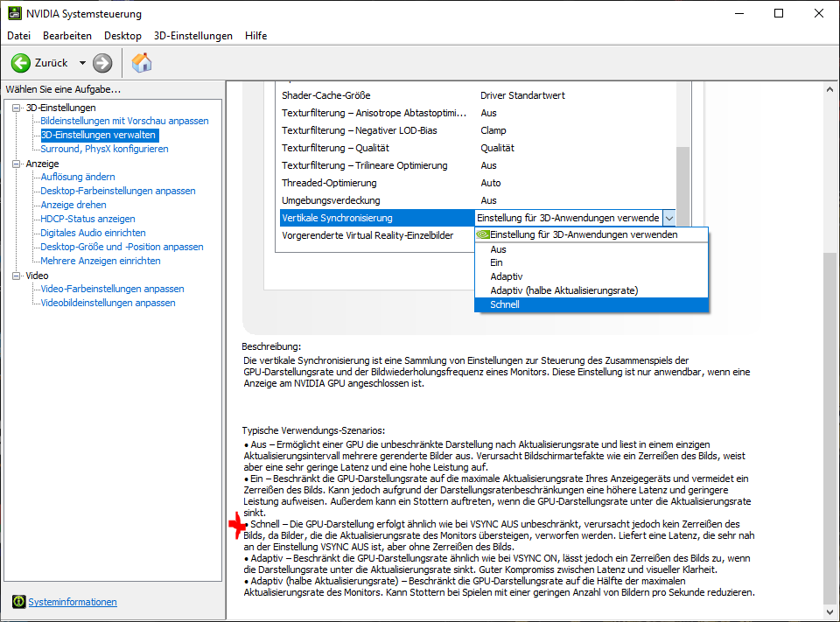Click the Systeminformationen icon
The image size is (840, 622).
coord(18,602)
